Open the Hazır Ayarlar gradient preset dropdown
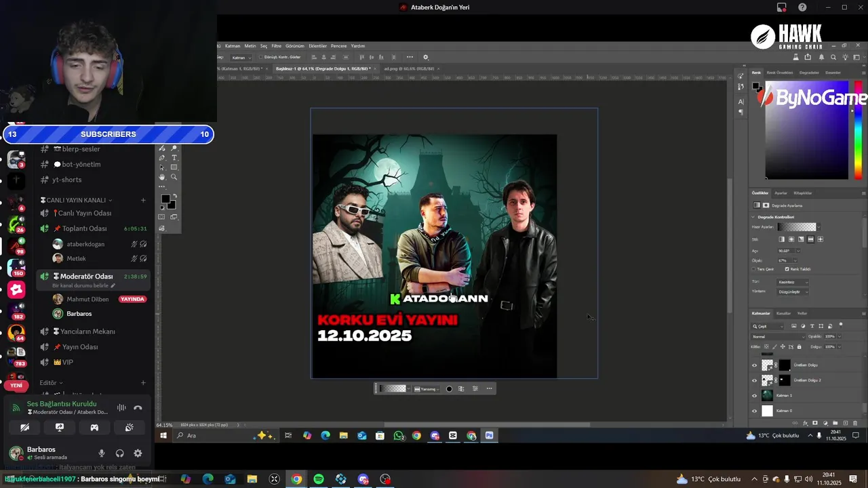This screenshot has width=868, height=488. tap(818, 227)
